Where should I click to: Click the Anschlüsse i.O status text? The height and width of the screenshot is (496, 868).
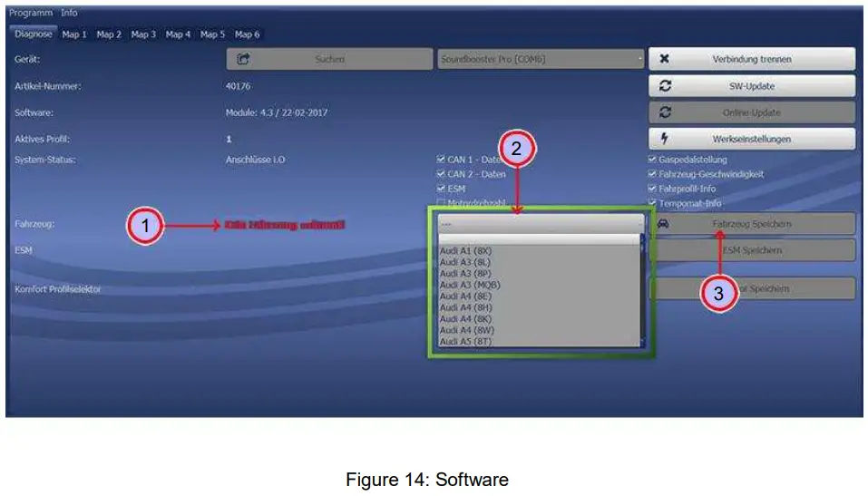pos(255,160)
